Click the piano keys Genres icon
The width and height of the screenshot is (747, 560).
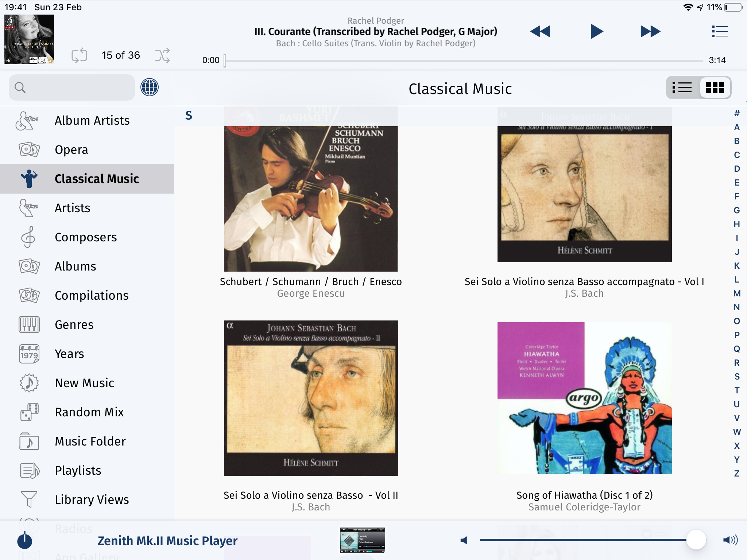pos(29,324)
